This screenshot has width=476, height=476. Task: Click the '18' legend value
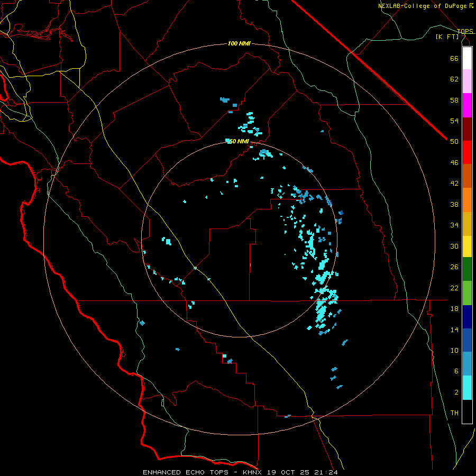(454, 309)
